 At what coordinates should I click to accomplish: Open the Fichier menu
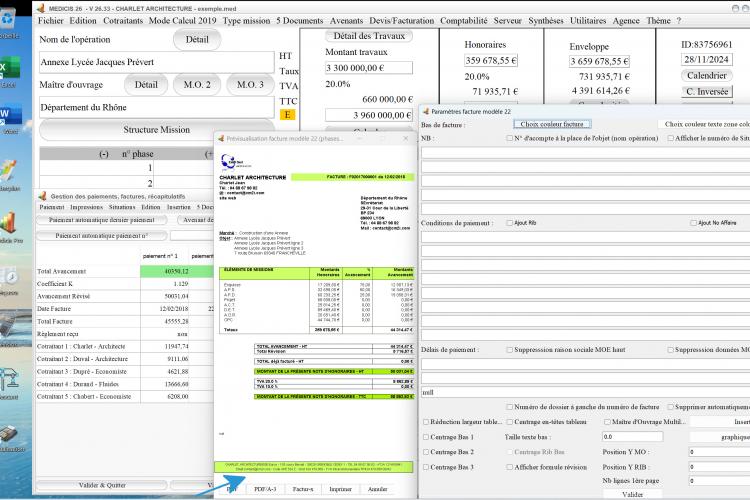point(51,21)
